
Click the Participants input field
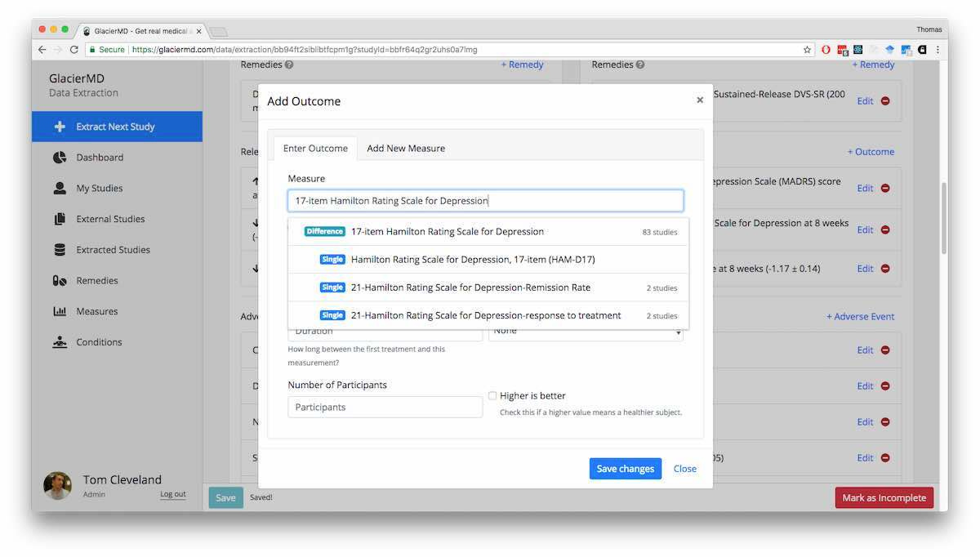[385, 407]
